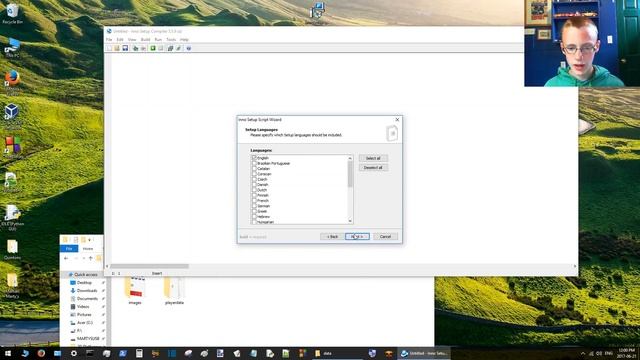Click the Save script toolbar icon
The image size is (640, 360).
tap(125, 48)
